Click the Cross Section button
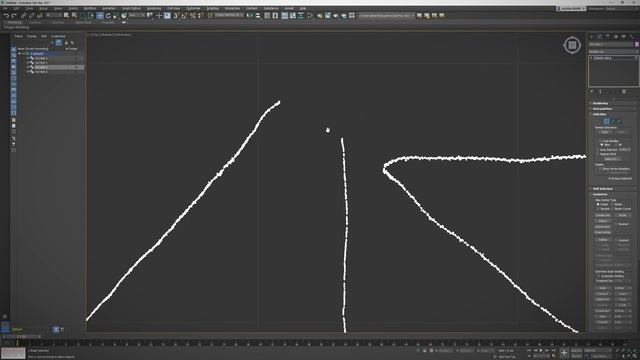 coord(602,232)
